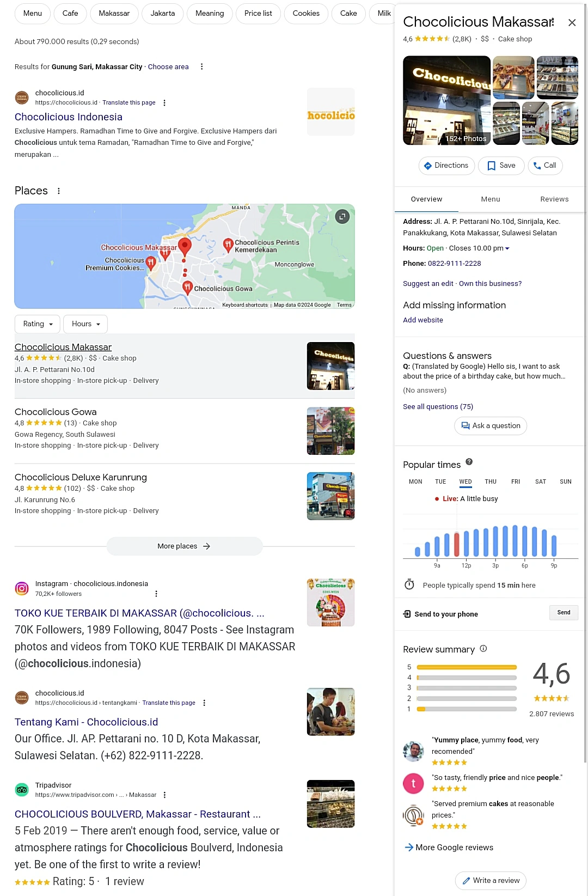Image resolution: width=588 pixels, height=896 pixels.
Task: Click Chocolicious Gowa map pin
Action: point(187,288)
